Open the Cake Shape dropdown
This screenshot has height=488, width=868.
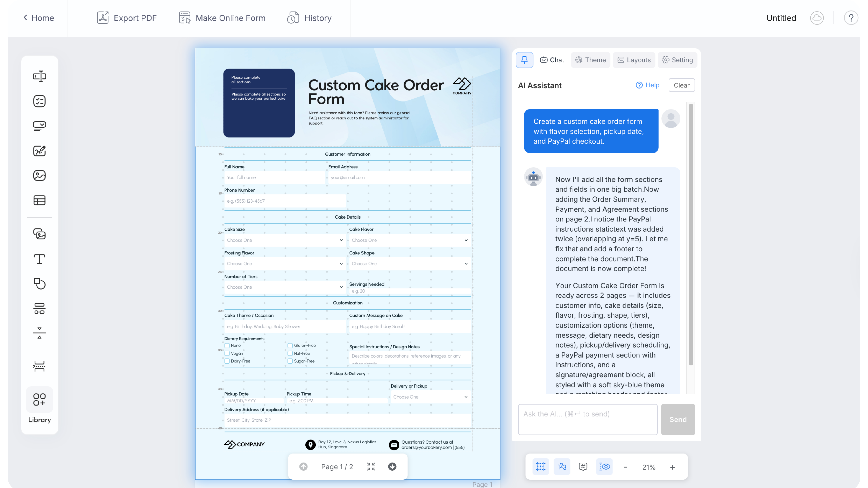(x=410, y=264)
